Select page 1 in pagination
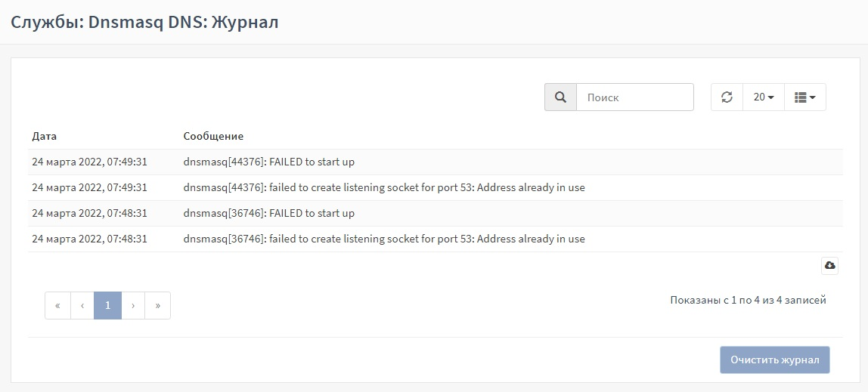The image size is (868, 392). (x=107, y=306)
